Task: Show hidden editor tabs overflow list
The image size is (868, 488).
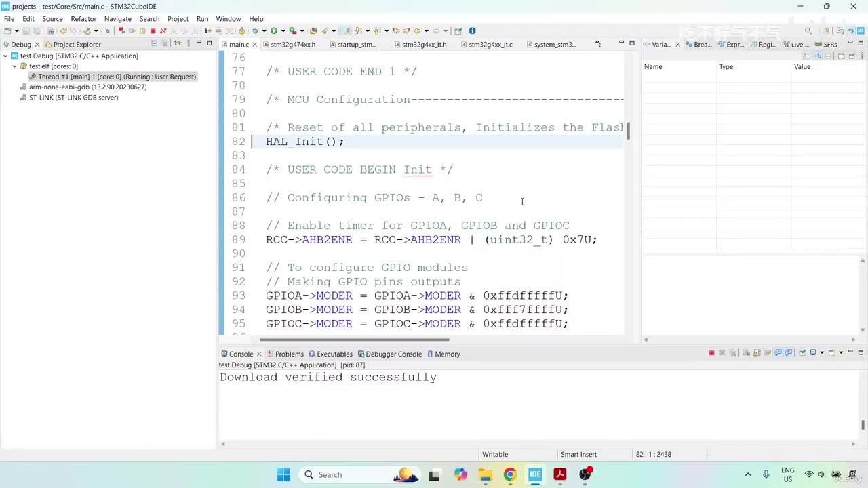Action: tap(597, 44)
